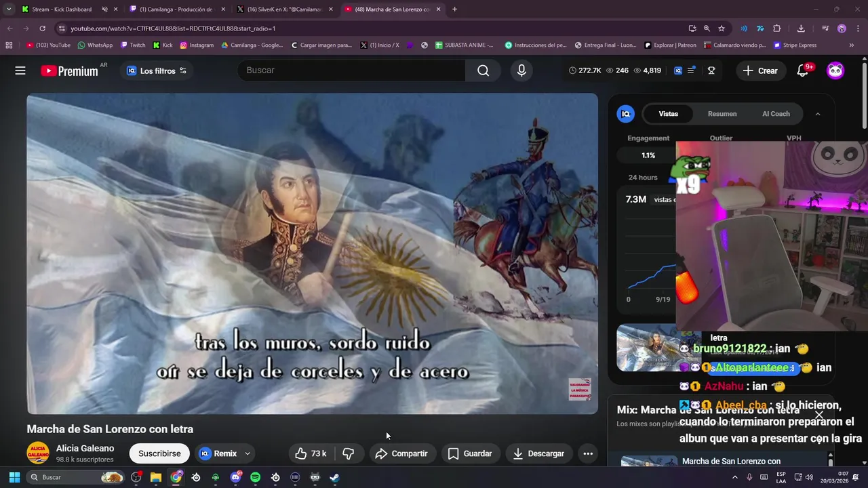Image resolution: width=868 pixels, height=488 pixels.
Task: Open File Explorer from the taskbar
Action: (x=156, y=477)
